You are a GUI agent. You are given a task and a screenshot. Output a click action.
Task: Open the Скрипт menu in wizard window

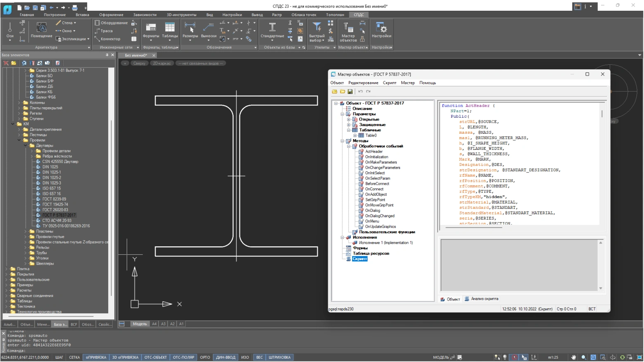[x=389, y=83]
